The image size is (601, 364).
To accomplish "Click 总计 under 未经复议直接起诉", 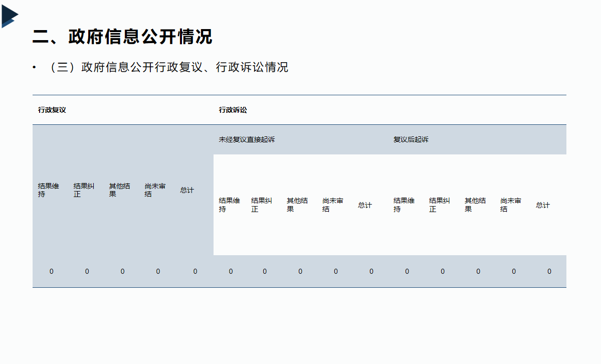I will [x=365, y=205].
